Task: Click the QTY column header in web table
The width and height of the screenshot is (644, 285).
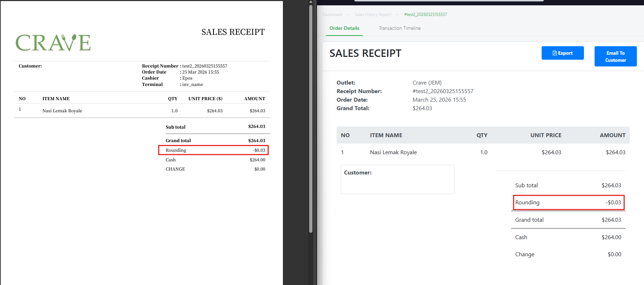Action: (482, 135)
